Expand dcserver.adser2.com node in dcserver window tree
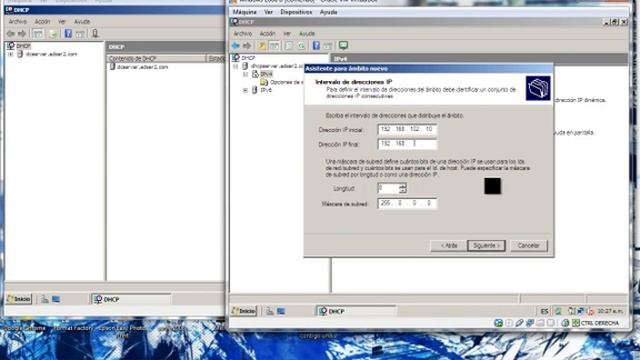 11,54
